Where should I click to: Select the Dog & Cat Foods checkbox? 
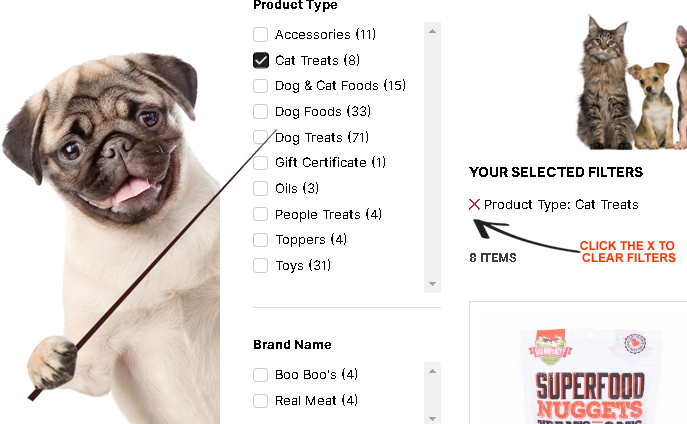point(261,85)
